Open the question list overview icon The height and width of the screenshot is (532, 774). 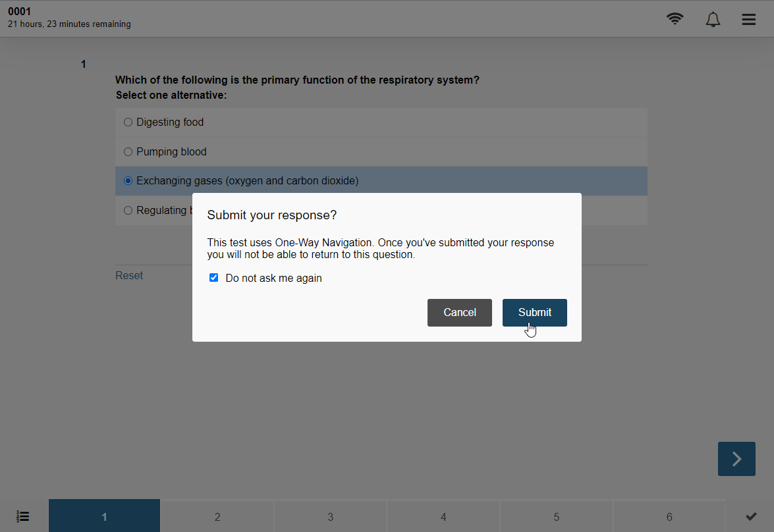pos(22,516)
